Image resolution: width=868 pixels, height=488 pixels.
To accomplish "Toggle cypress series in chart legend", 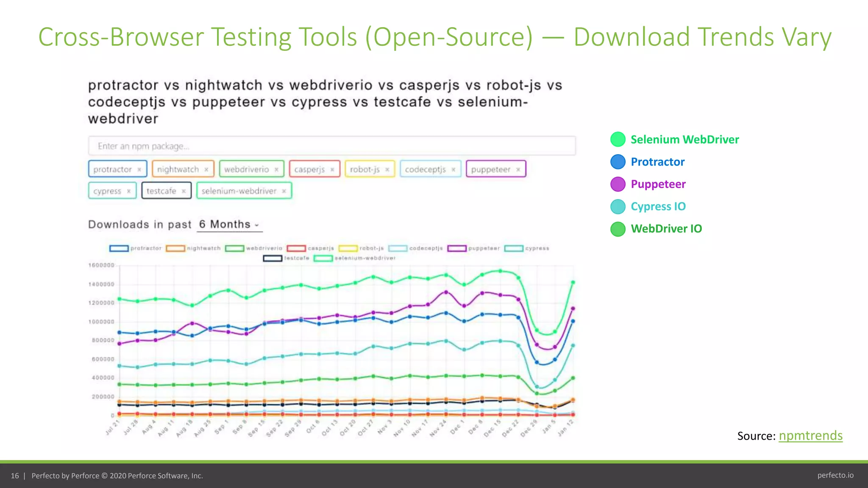I will coord(527,248).
